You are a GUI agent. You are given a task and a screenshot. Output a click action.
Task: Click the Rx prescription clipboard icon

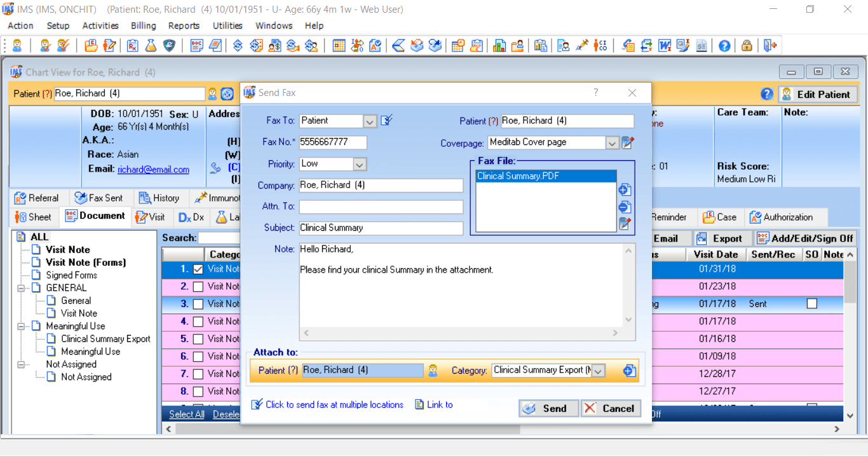(133, 46)
